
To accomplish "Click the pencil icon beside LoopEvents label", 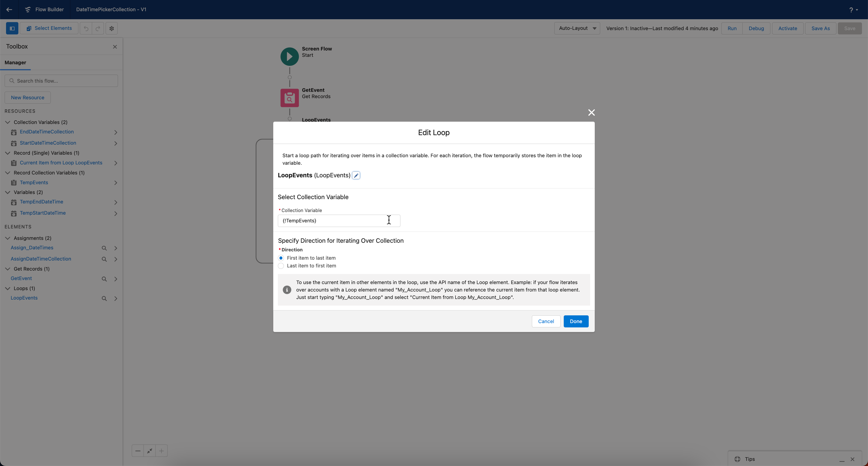I will point(356,175).
